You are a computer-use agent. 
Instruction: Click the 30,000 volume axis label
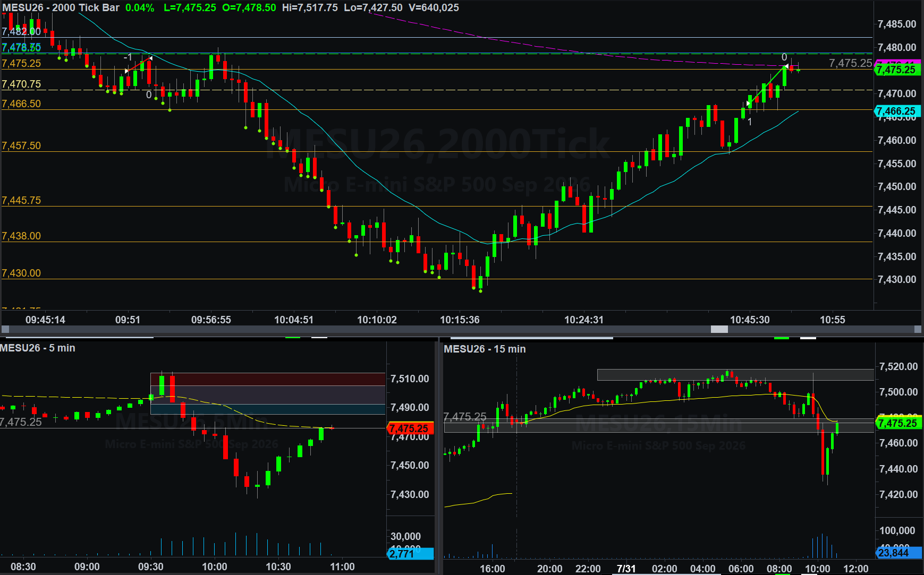[405, 537]
